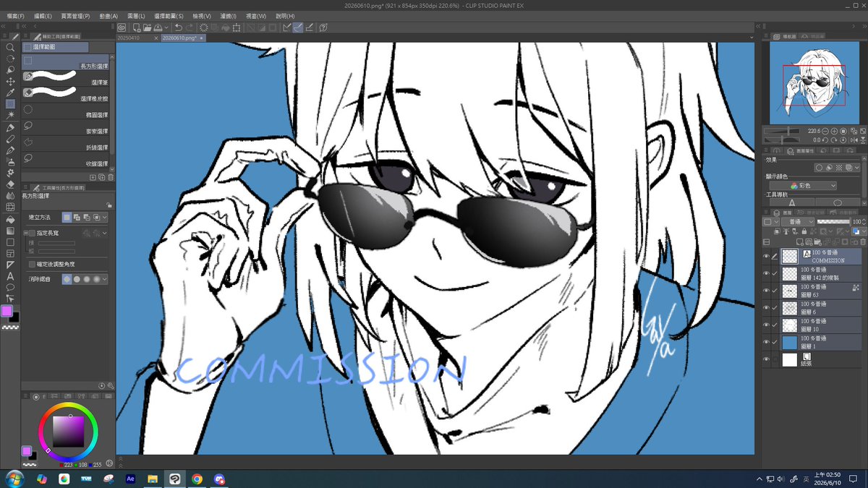The height and width of the screenshot is (488, 868).
Task: Select the Eyedropper tool
Action: coord(10,93)
